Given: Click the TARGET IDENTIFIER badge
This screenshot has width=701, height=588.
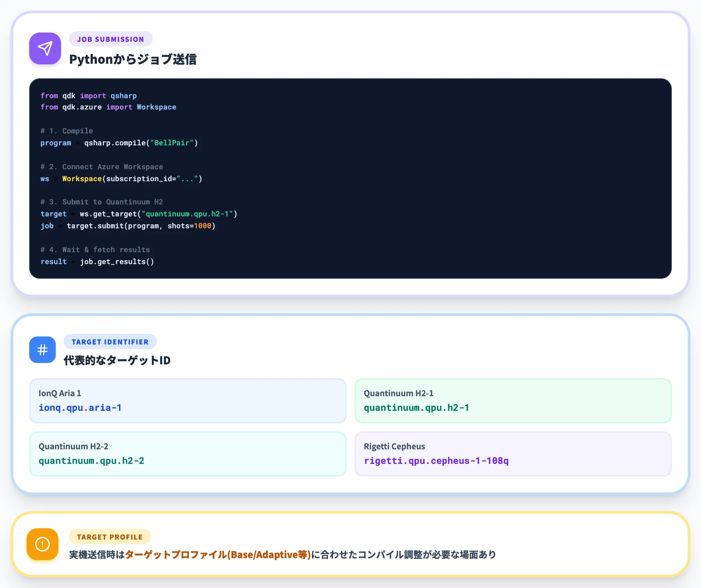Looking at the screenshot, I should point(110,342).
